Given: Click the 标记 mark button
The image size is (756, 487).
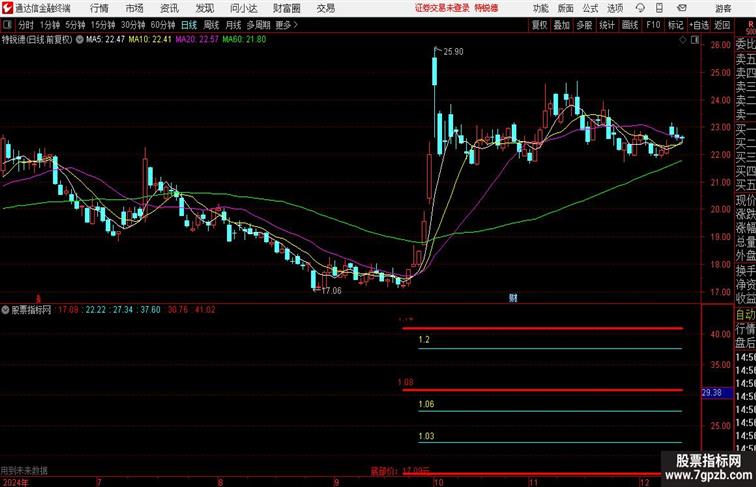Looking at the screenshot, I should pos(675,25).
